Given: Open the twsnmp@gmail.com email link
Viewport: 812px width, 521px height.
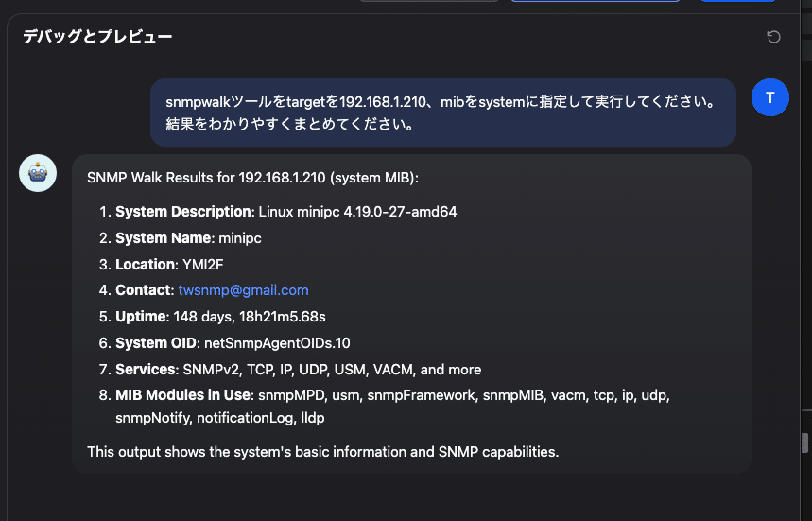Looking at the screenshot, I should [243, 290].
